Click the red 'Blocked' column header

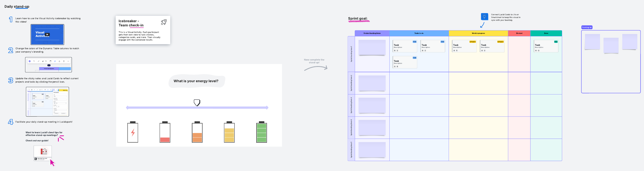coord(519,33)
